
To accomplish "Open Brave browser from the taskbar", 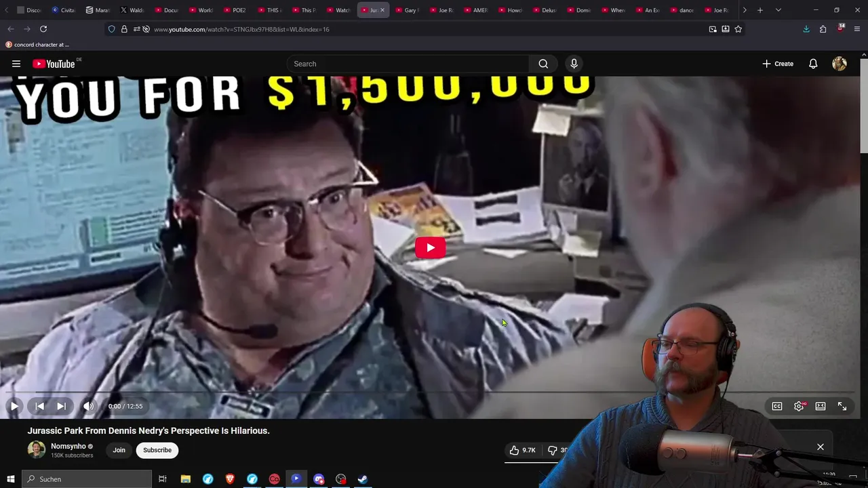I will (x=230, y=479).
